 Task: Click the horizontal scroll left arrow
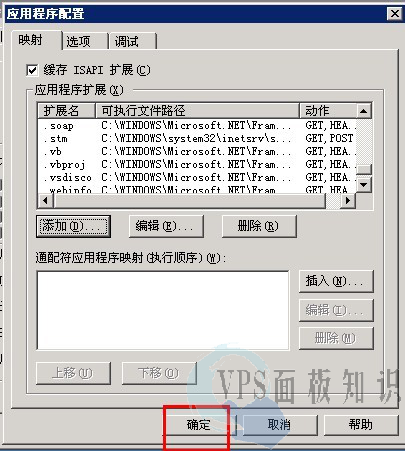(x=45, y=201)
